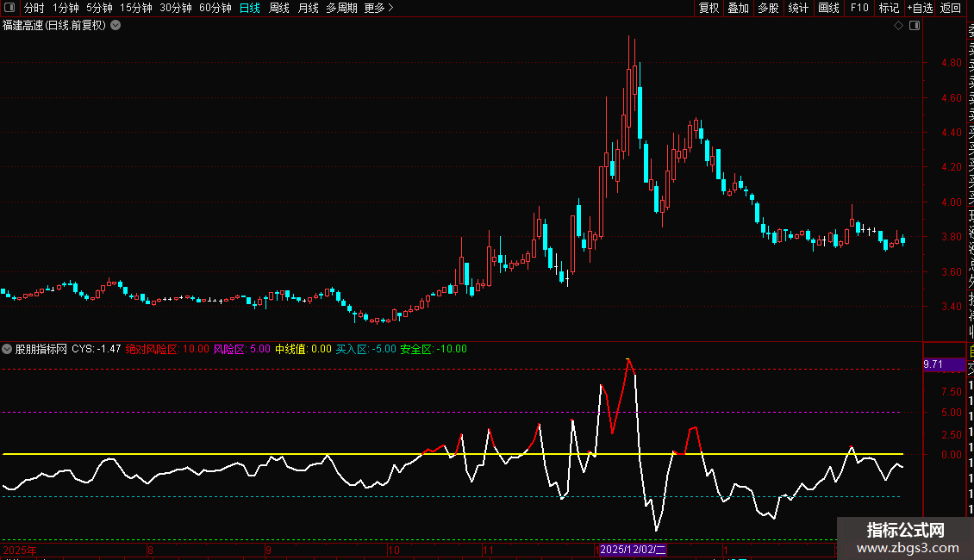Open the 多周期 multi-period view

pyautogui.click(x=341, y=8)
